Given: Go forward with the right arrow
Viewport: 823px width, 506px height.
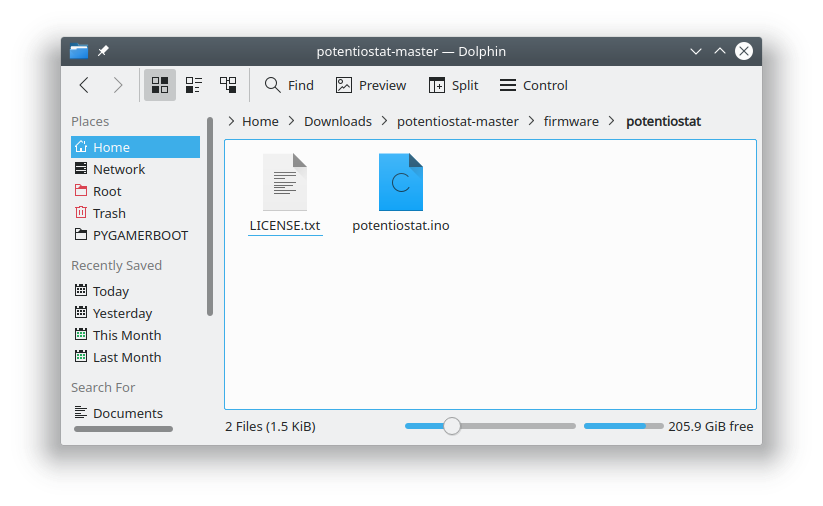Looking at the screenshot, I should click(x=118, y=85).
